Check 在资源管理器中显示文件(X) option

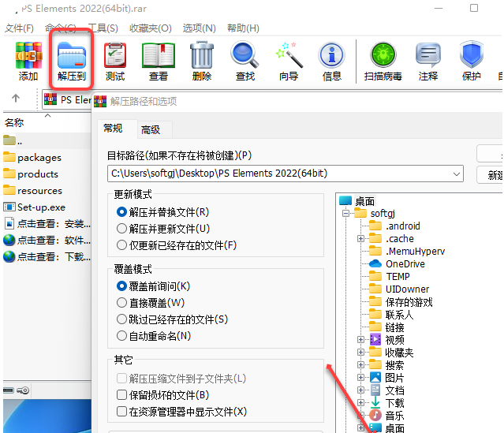(122, 412)
